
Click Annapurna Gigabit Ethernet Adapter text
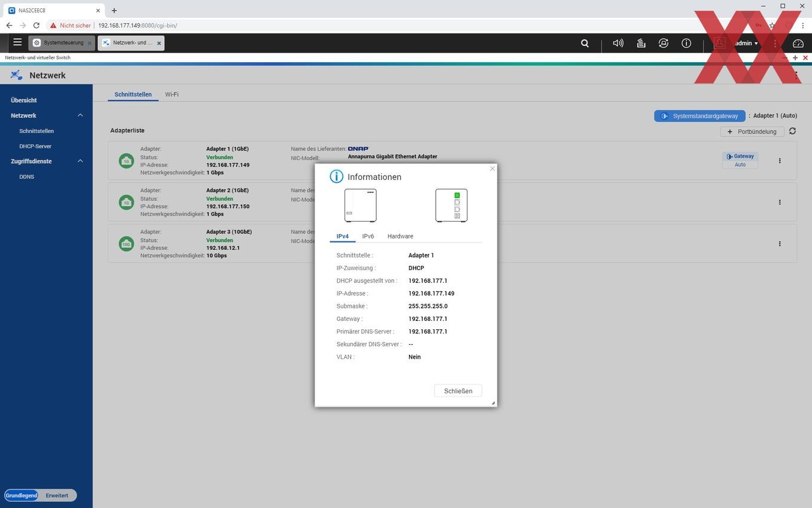[x=392, y=157]
